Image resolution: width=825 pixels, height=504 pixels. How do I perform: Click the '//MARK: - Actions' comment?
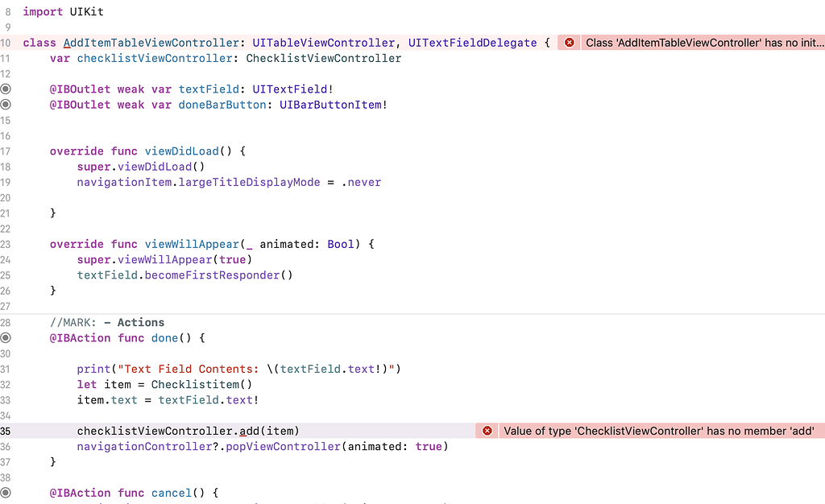107,322
